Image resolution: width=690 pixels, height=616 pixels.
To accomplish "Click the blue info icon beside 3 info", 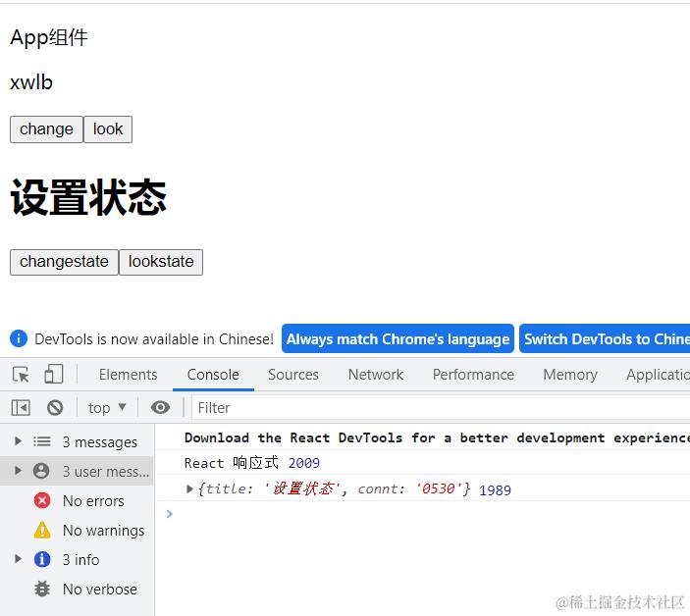I will 42,559.
